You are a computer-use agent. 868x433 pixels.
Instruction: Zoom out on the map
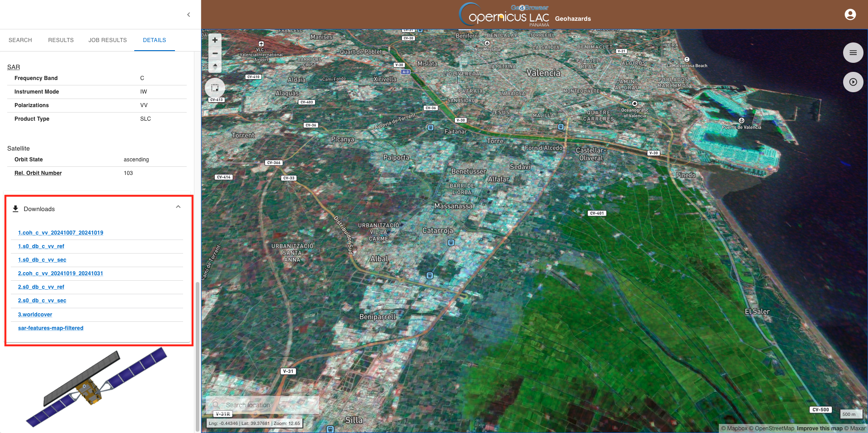tap(215, 53)
